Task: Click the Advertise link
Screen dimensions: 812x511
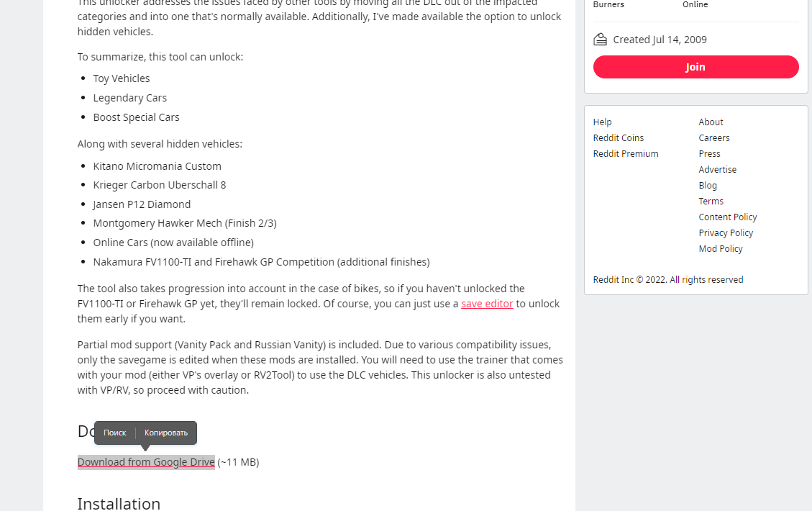Action: coord(718,170)
